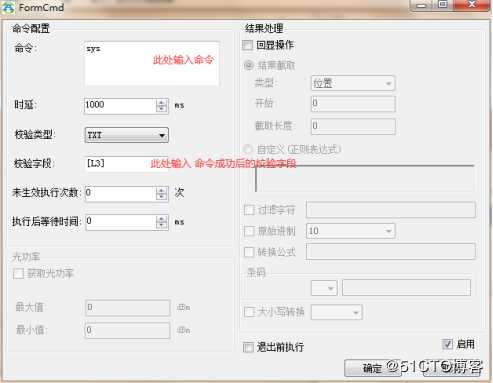This screenshot has width=493, height=383.
Task: Enable the 转换公式 checkbox
Action: 249,252
